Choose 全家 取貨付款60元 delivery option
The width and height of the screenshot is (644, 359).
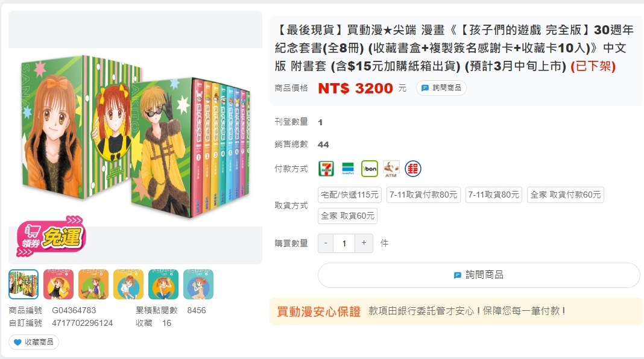(x=566, y=195)
